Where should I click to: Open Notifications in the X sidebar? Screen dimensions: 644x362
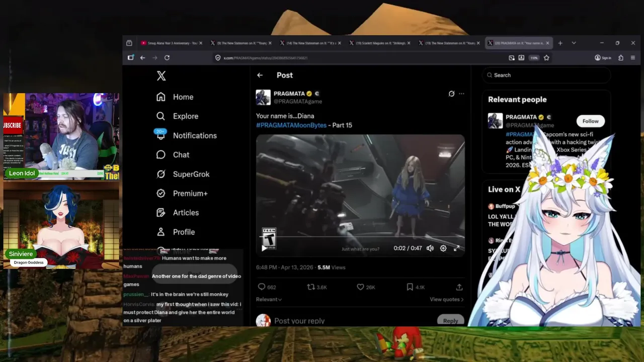coord(186,136)
